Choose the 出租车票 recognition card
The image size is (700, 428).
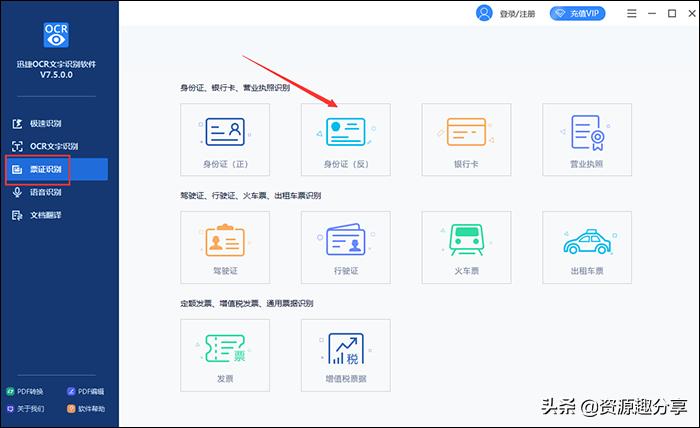[587, 247]
